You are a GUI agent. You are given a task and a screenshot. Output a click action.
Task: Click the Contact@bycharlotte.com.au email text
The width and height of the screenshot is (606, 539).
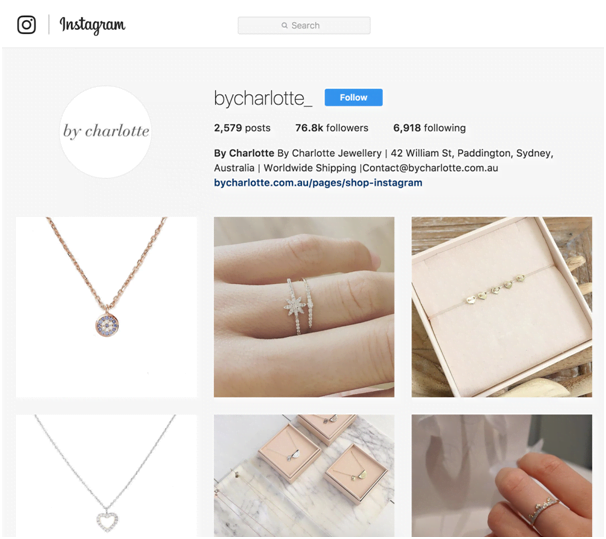[x=430, y=168]
